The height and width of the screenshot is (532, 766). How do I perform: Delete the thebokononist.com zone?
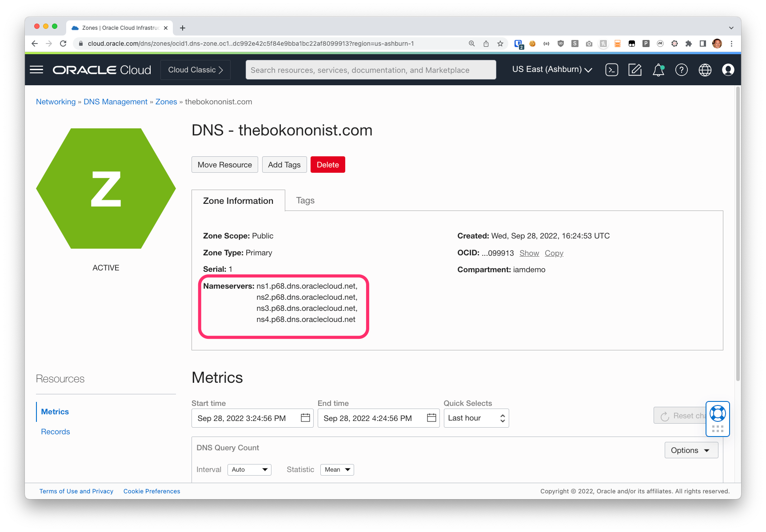pos(327,164)
